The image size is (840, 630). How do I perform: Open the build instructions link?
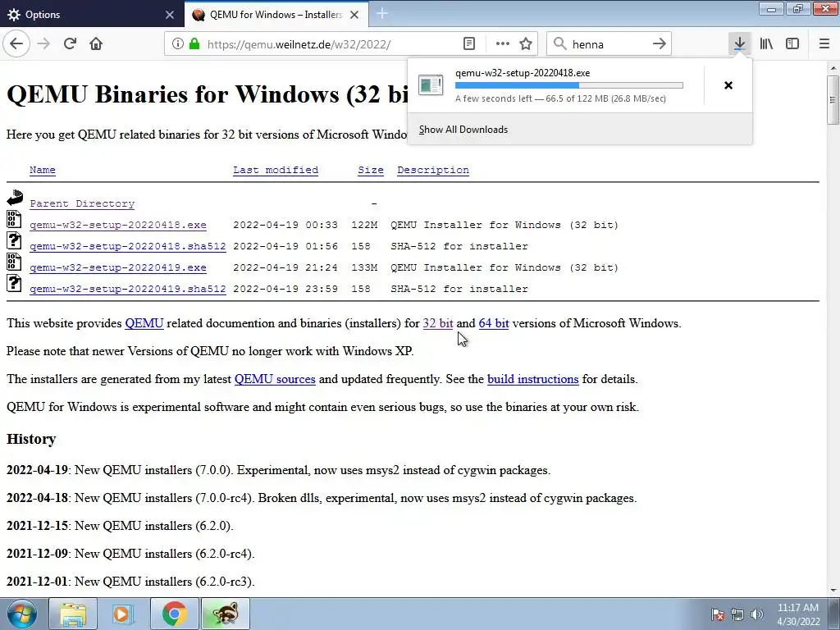(532, 379)
